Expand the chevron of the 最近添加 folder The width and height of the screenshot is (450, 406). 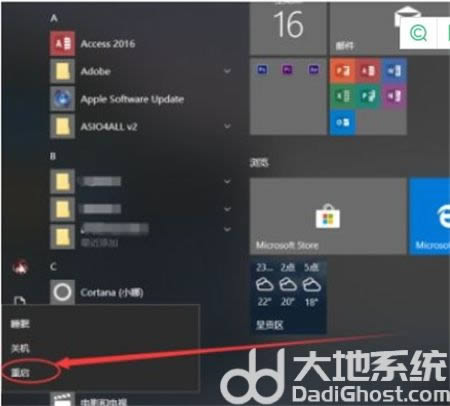click(227, 229)
